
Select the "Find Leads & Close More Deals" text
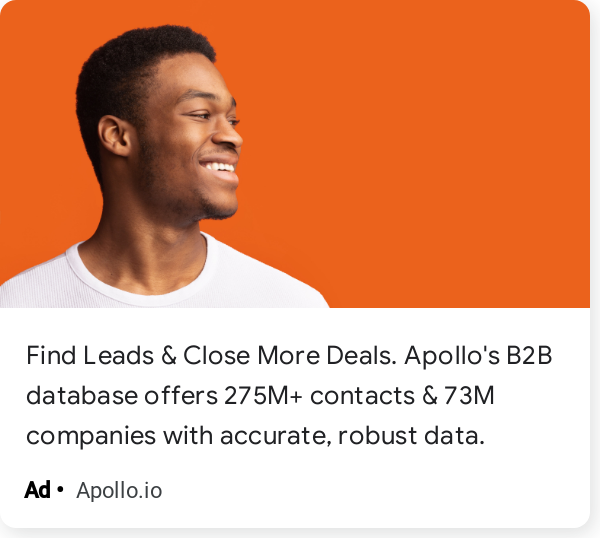(x=211, y=355)
